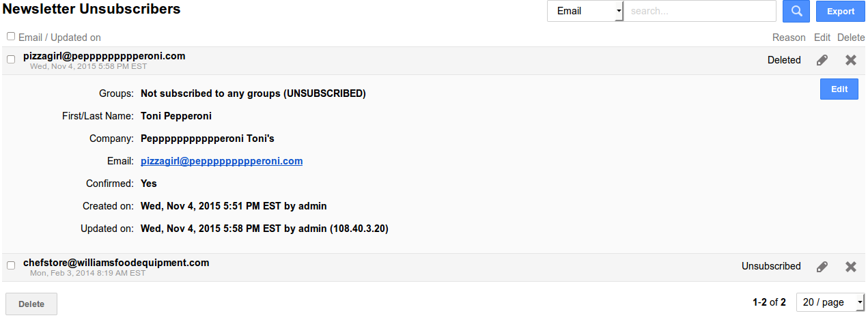The width and height of the screenshot is (868, 320).
Task: Click the magnifier search icon button
Action: pos(796,11)
